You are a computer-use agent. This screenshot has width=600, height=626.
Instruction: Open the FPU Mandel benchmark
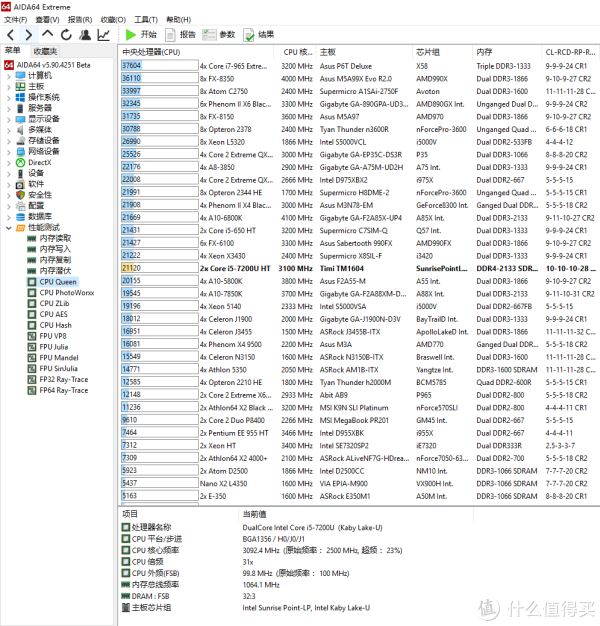point(59,358)
